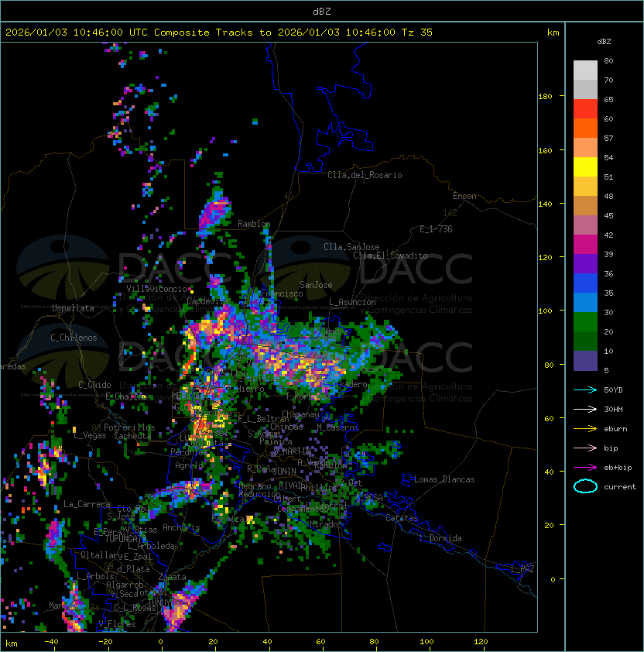Click the cyan 'current' ellipse legend icon
Screen dimensions: 644x652
point(585,486)
